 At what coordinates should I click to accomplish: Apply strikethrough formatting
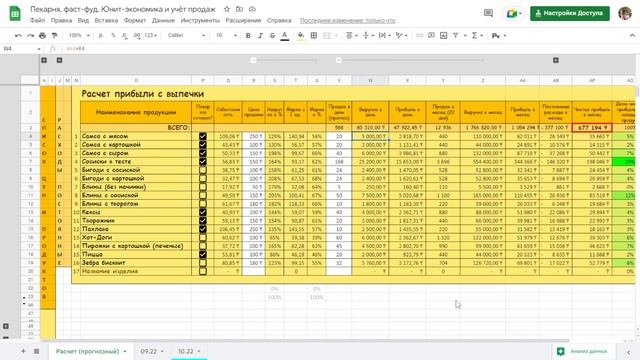point(272,36)
